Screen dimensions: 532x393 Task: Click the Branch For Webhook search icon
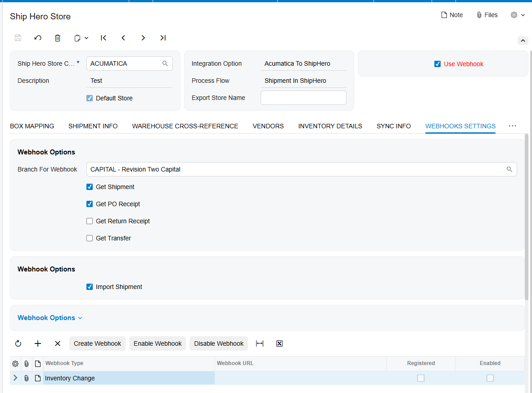click(509, 169)
